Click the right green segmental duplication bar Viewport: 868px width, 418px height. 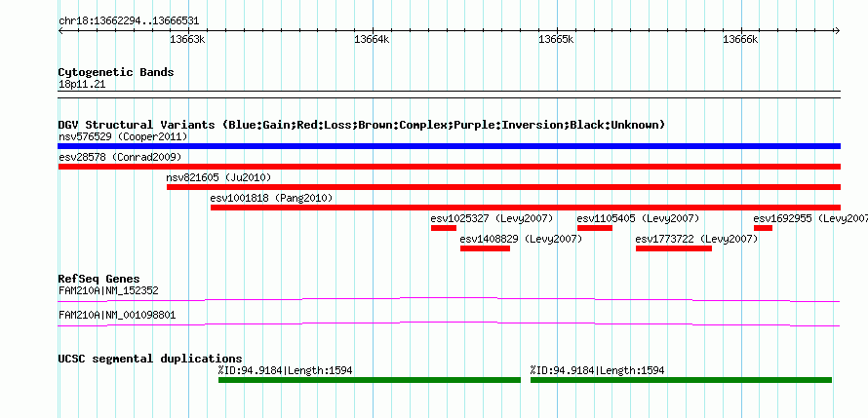(x=681, y=380)
